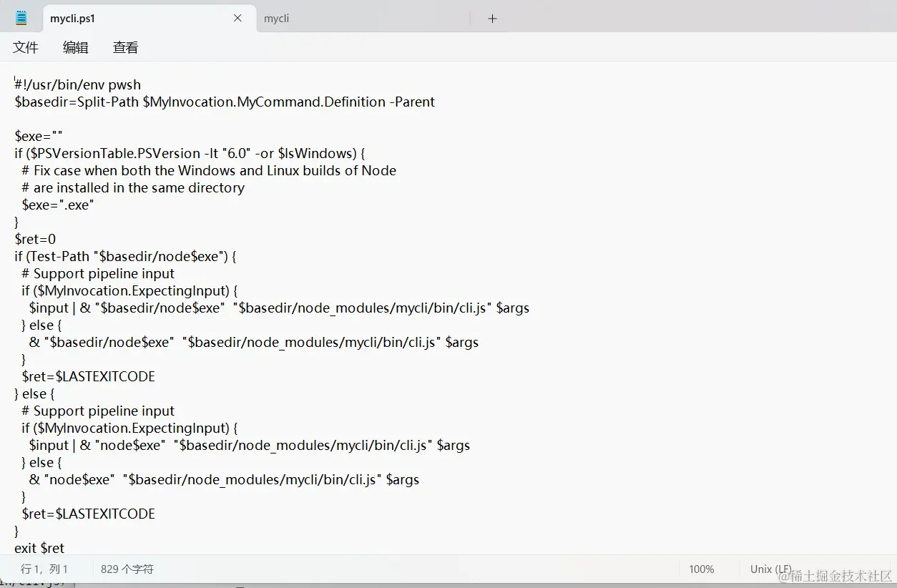Click the line '$exe=".exe"'
This screenshot has width=897, height=588.
coord(58,205)
